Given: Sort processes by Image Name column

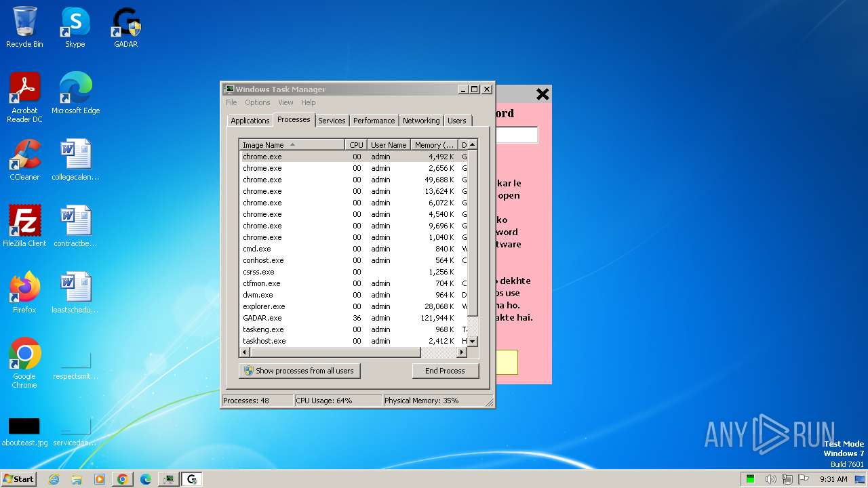Looking at the screenshot, I should tap(292, 145).
